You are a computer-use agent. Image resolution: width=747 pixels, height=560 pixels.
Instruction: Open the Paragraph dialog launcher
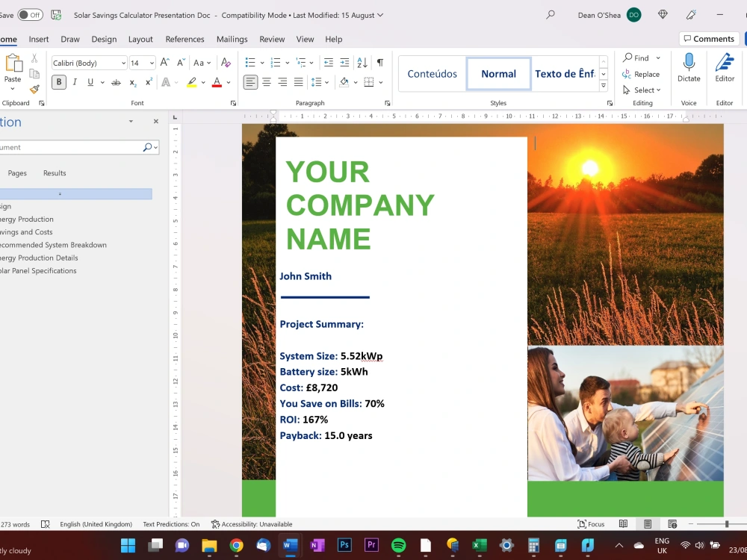click(x=387, y=103)
